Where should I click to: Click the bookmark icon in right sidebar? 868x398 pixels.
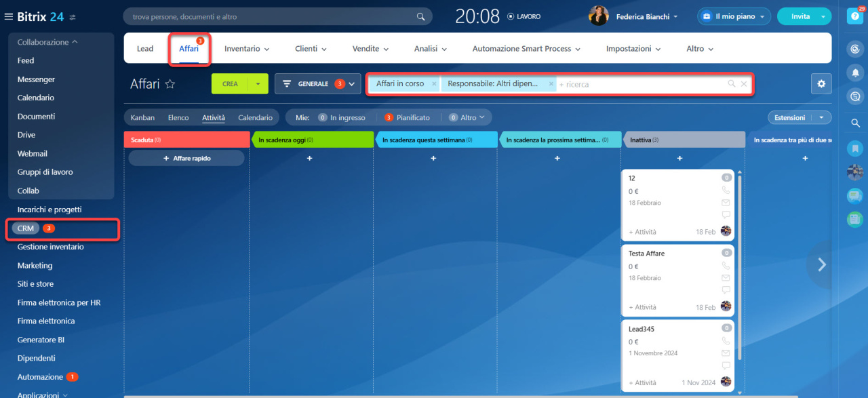pos(855,148)
